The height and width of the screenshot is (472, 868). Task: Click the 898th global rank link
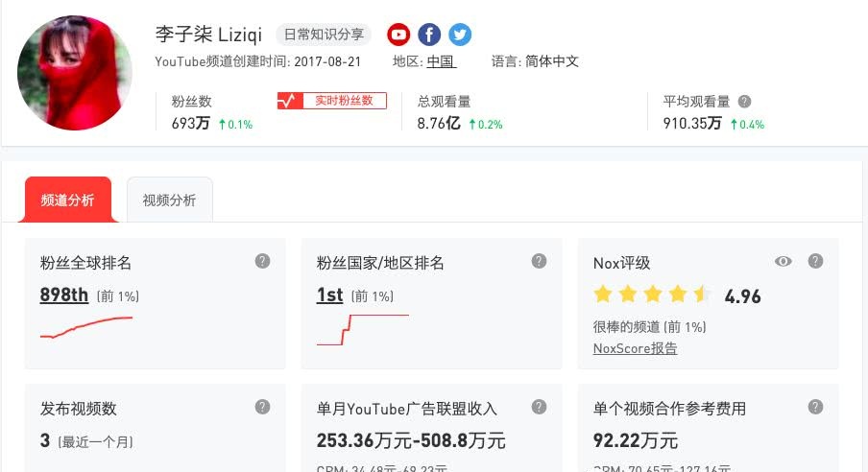[x=64, y=295]
